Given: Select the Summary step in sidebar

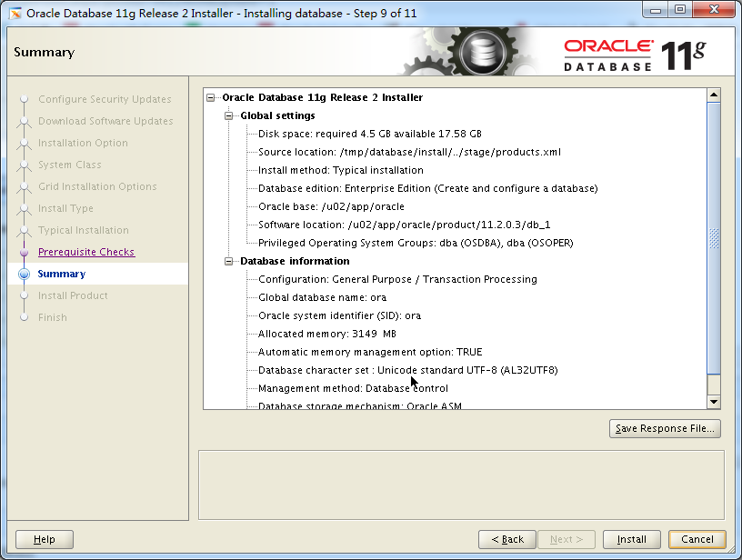Looking at the screenshot, I should tap(62, 274).
